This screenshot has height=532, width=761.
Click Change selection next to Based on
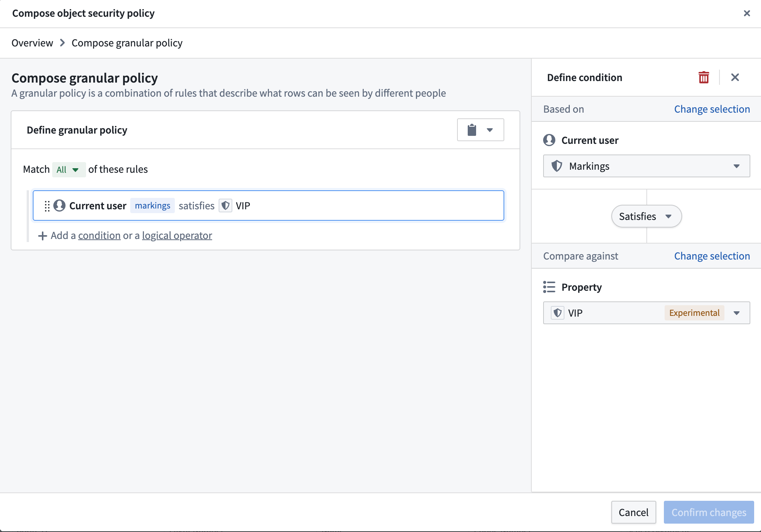click(x=711, y=109)
